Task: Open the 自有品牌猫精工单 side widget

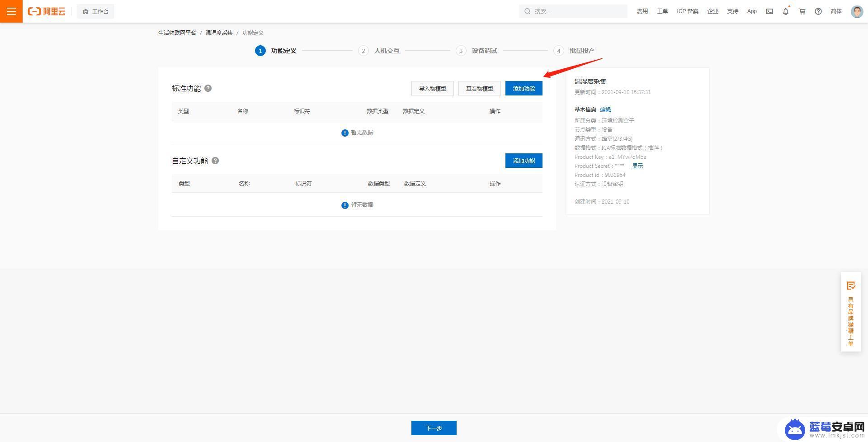Action: click(x=851, y=311)
